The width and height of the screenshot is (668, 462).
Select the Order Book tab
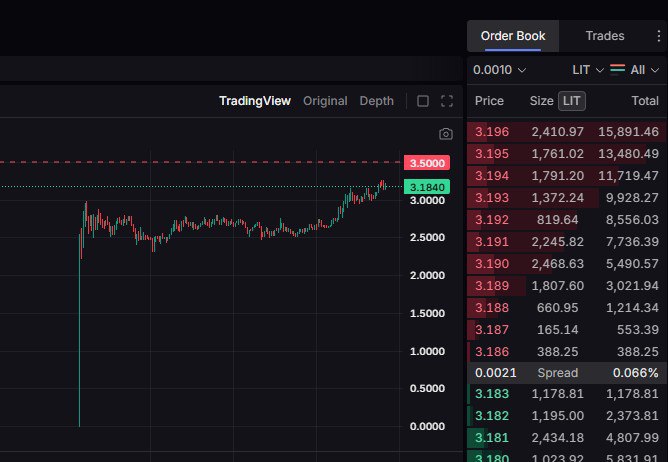(513, 36)
